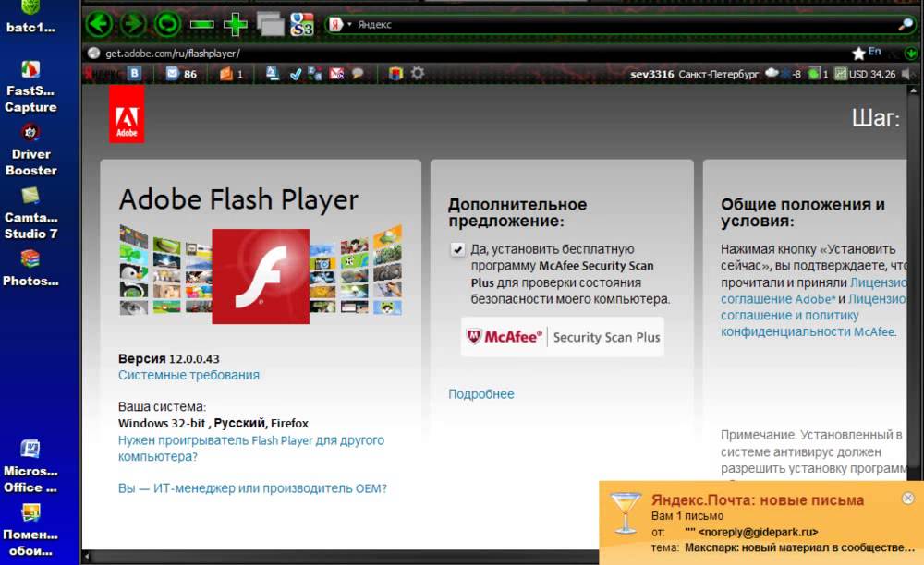Click the blue checkmark toolbar icon
Viewport: 924px width, 565px height.
click(296, 74)
